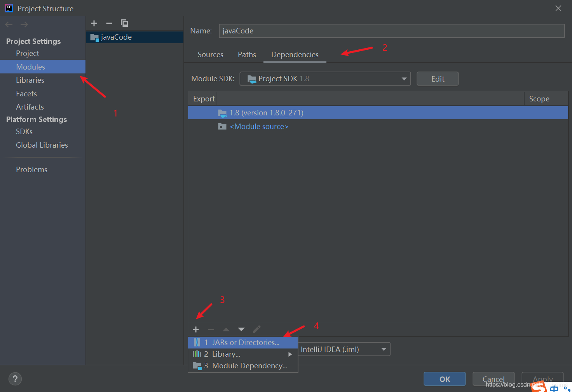This screenshot has width=572, height=392.
Task: Copy the selected module icon
Action: 124,23
